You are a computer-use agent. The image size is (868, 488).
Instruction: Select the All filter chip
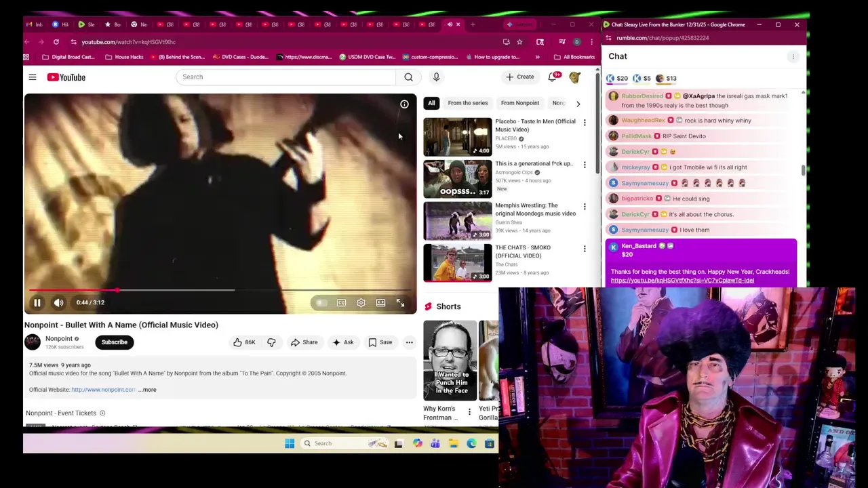click(x=431, y=103)
